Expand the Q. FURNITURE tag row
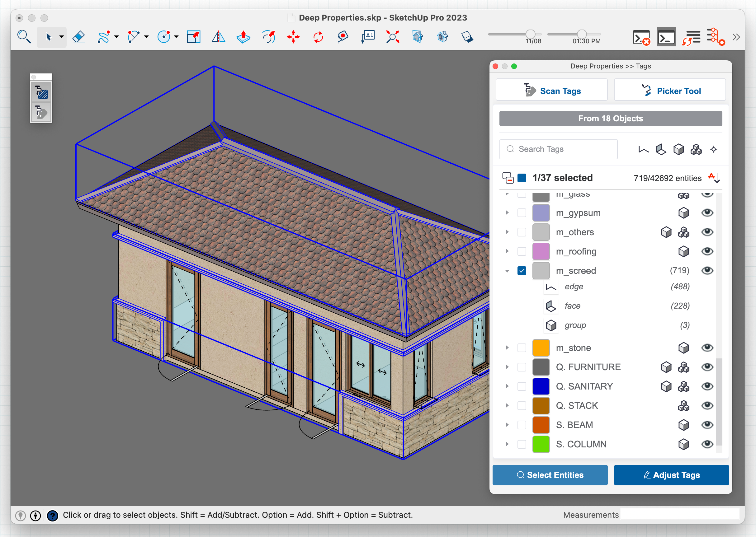The height and width of the screenshot is (537, 756). click(507, 367)
